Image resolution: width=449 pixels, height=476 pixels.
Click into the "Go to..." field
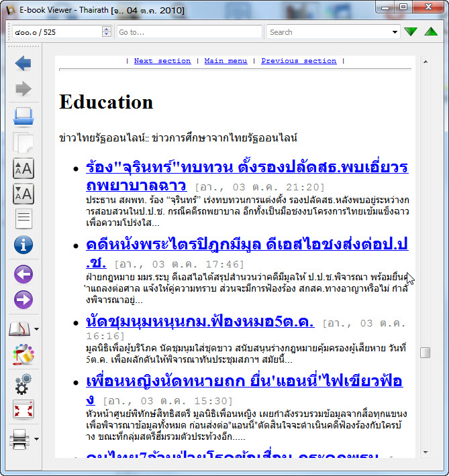point(189,32)
